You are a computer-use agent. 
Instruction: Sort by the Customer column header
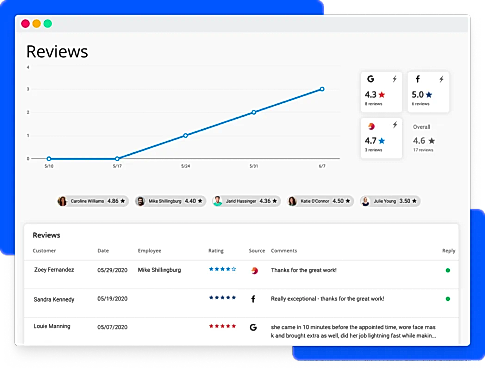(44, 251)
